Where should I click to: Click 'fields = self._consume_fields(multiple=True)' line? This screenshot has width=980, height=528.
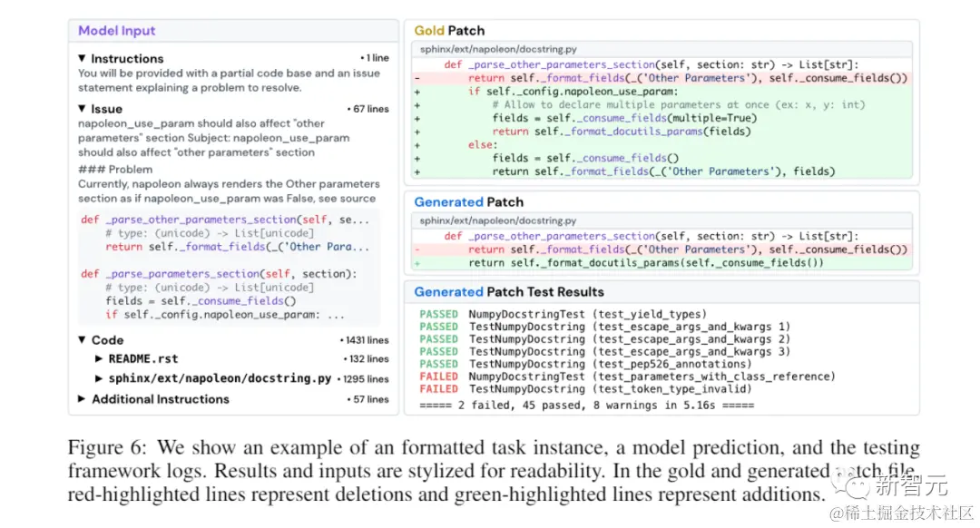tap(624, 118)
